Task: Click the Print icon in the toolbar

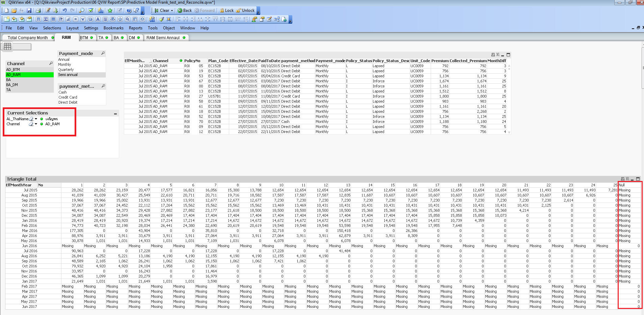Action: tap(38, 10)
